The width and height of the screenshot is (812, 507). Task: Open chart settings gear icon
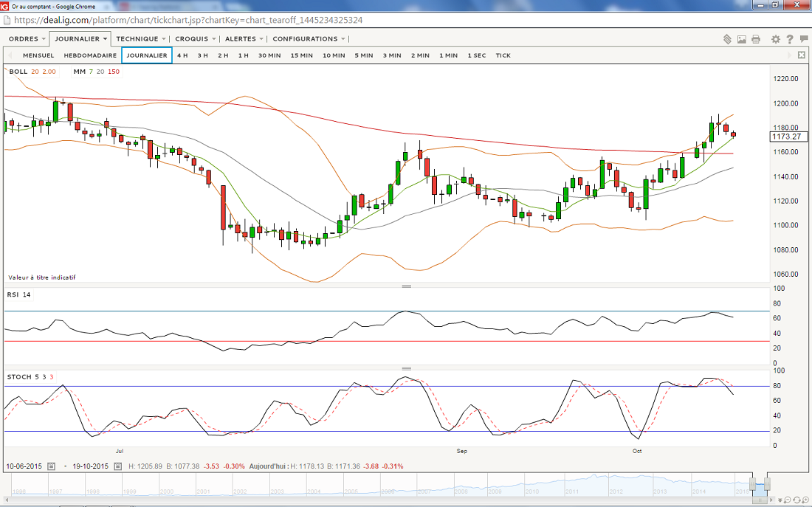pyautogui.click(x=776, y=39)
